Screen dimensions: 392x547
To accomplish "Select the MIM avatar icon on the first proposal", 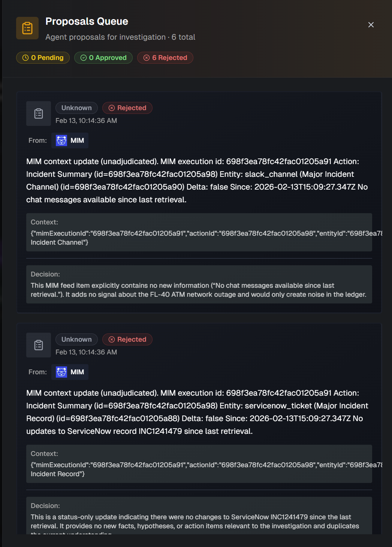I will 61,140.
